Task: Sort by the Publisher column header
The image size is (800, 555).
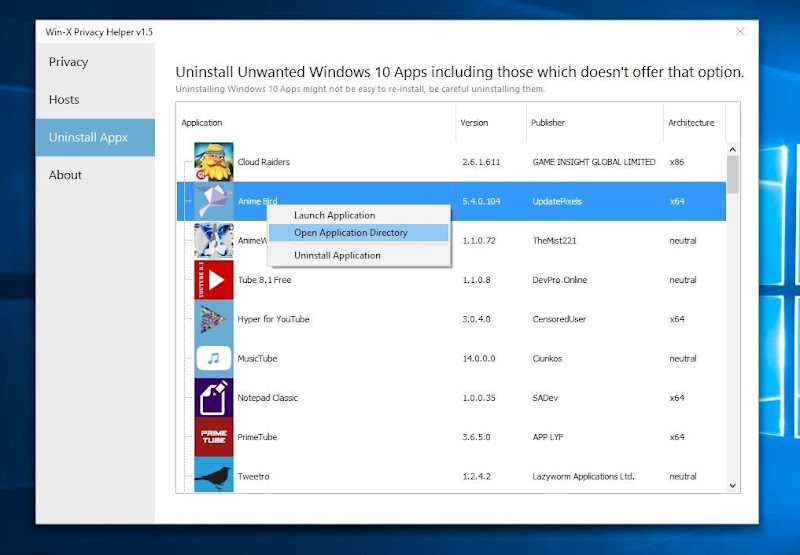Action: coord(595,122)
